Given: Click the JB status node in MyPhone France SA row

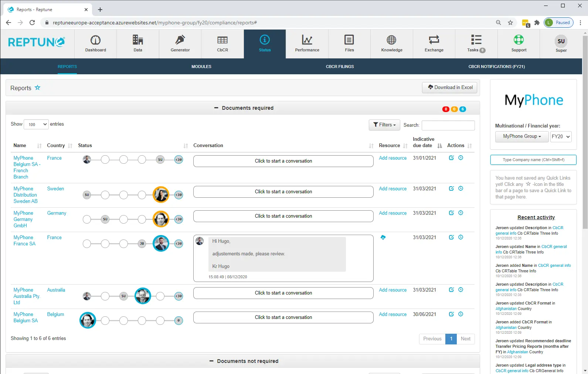Looking at the screenshot, I should (142, 244).
